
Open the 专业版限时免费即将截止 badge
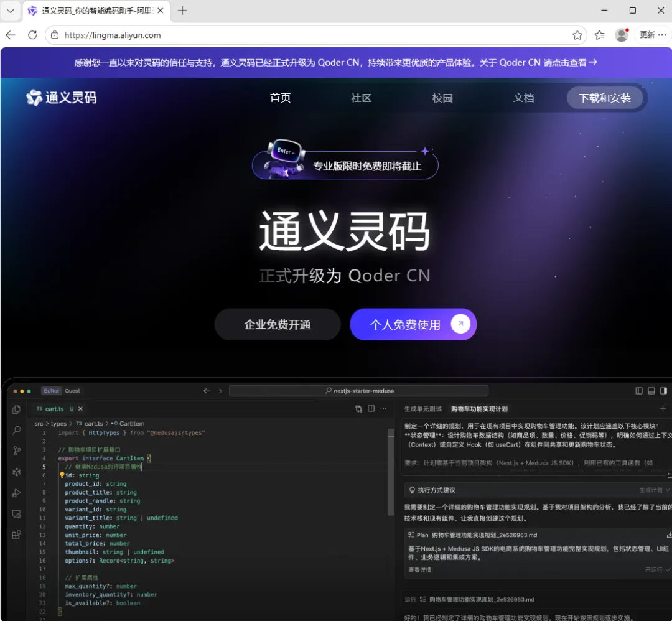[x=345, y=164]
